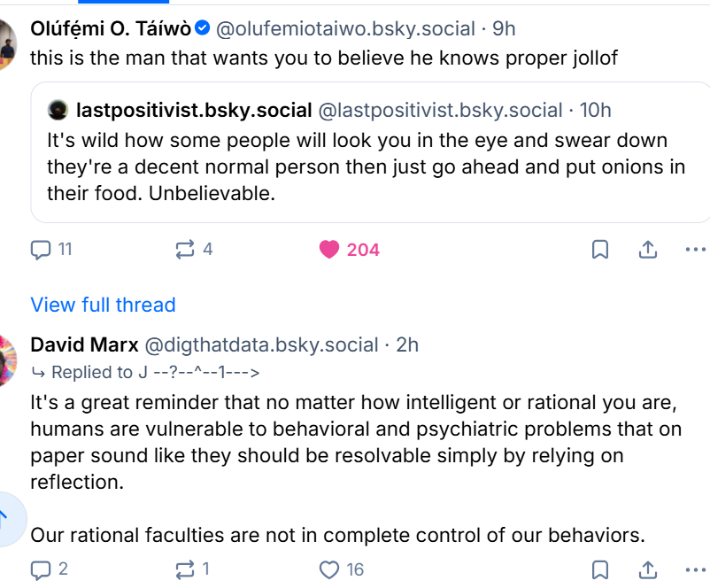Viewport: 710px width, 588px height.
Task: Unlike the post with 204 likes
Action: (330, 250)
